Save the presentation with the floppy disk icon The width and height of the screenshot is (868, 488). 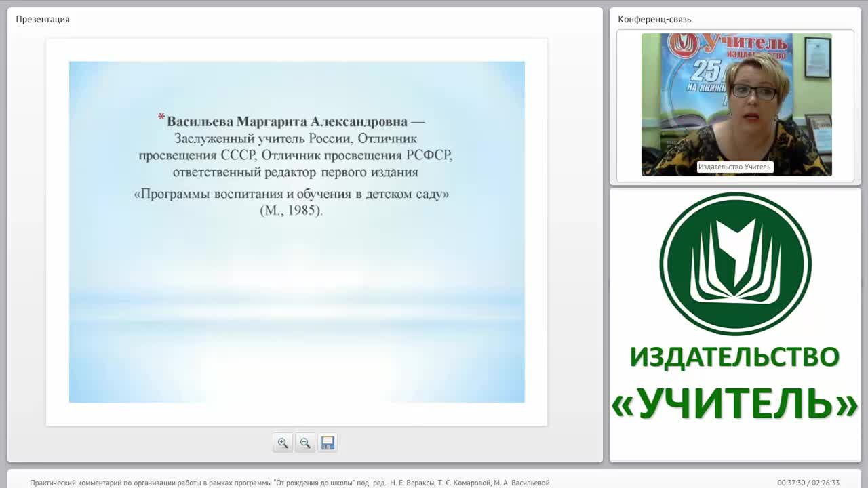(328, 443)
